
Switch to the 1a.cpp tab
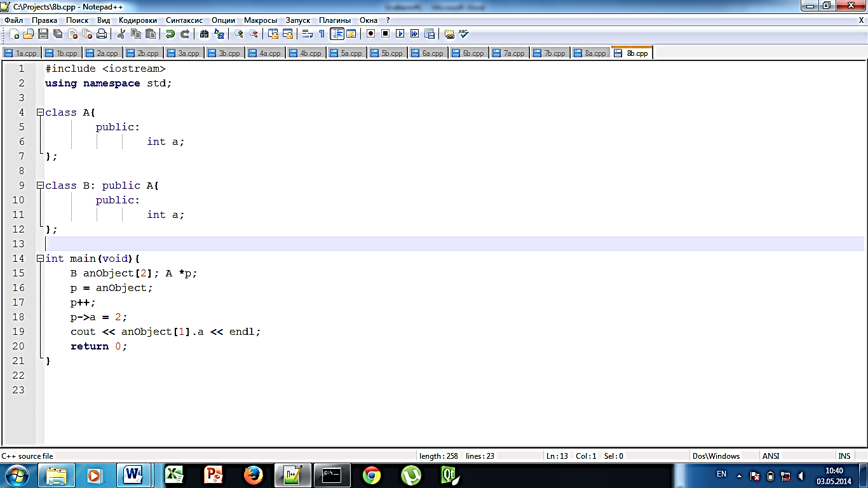coord(22,53)
